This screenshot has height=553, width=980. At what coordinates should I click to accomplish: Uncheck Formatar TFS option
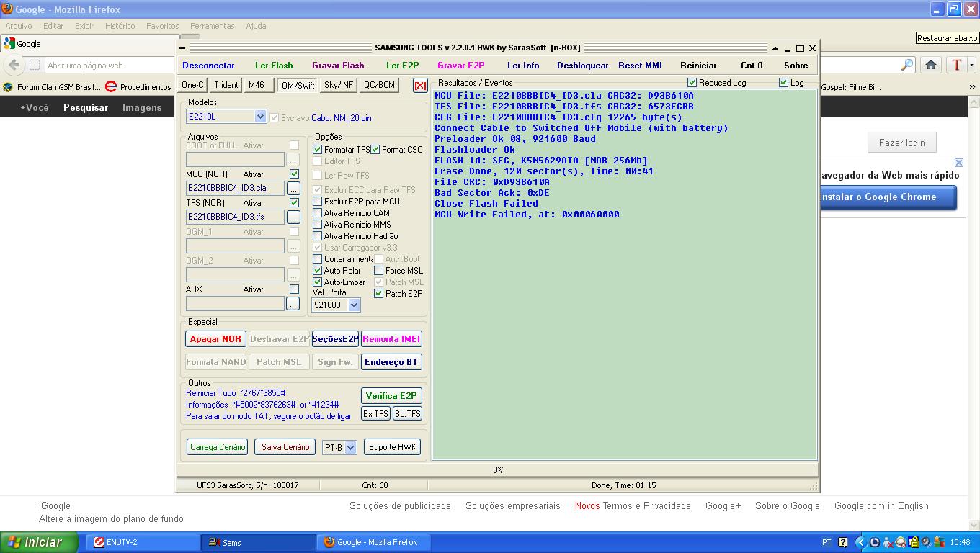[317, 150]
